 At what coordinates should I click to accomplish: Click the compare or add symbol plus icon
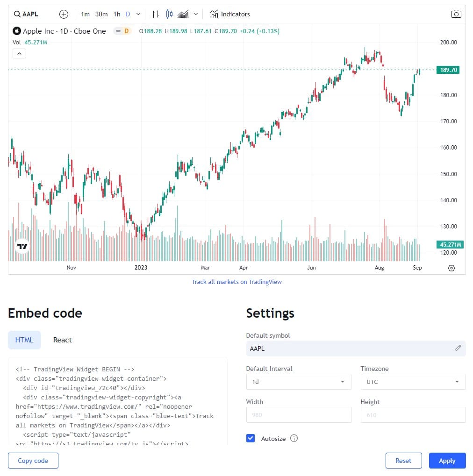click(64, 14)
